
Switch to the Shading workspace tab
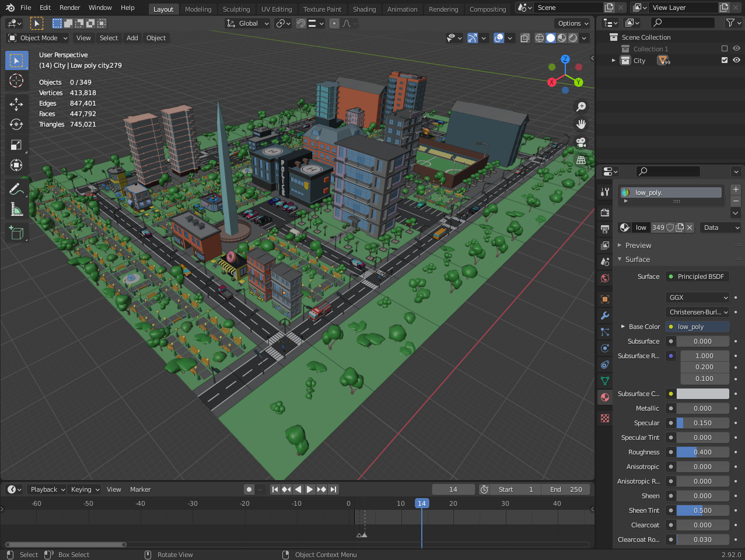point(364,9)
